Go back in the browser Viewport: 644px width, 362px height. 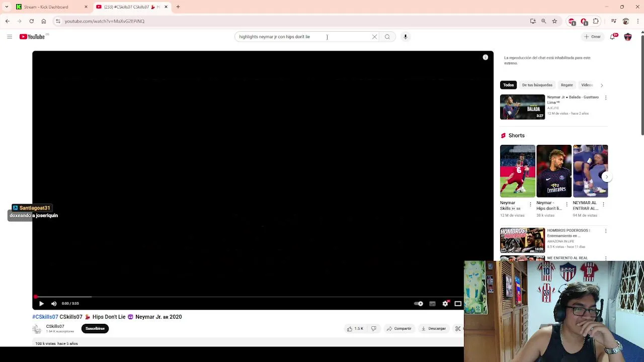point(8,21)
